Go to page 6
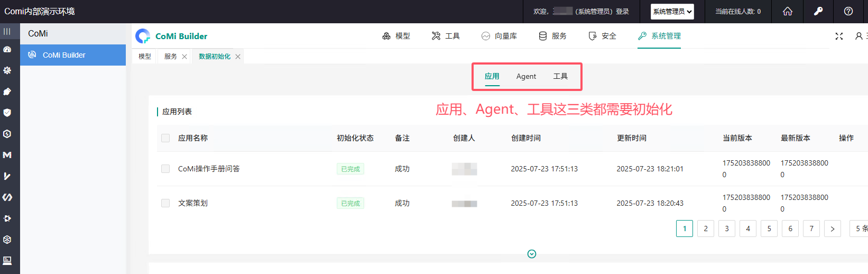The width and height of the screenshot is (868, 274). 790,229
